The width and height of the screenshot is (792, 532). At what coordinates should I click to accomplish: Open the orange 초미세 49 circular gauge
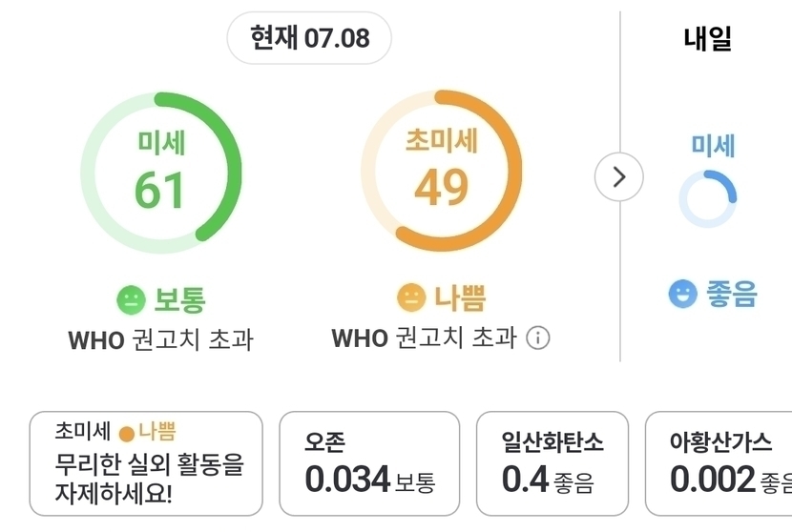coord(442,171)
